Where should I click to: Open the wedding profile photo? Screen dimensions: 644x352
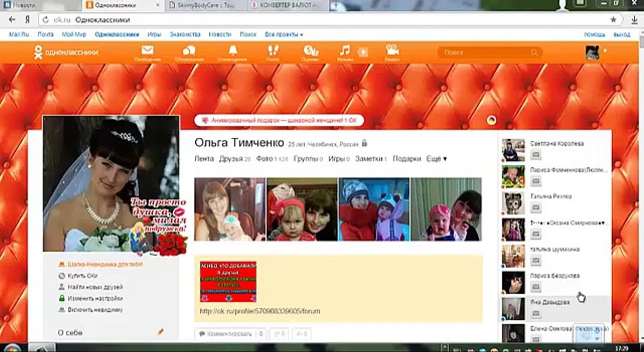(x=111, y=184)
